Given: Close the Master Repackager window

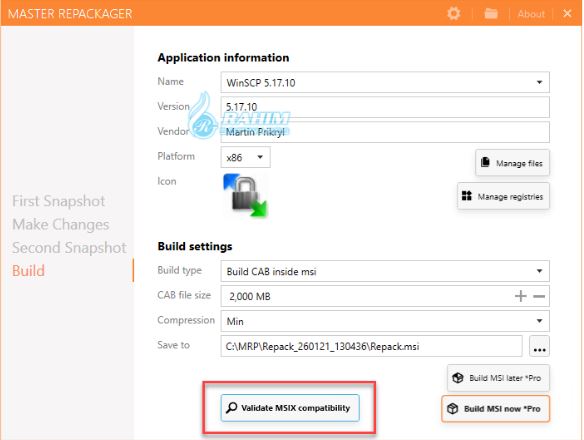Looking at the screenshot, I should pyautogui.click(x=567, y=14).
